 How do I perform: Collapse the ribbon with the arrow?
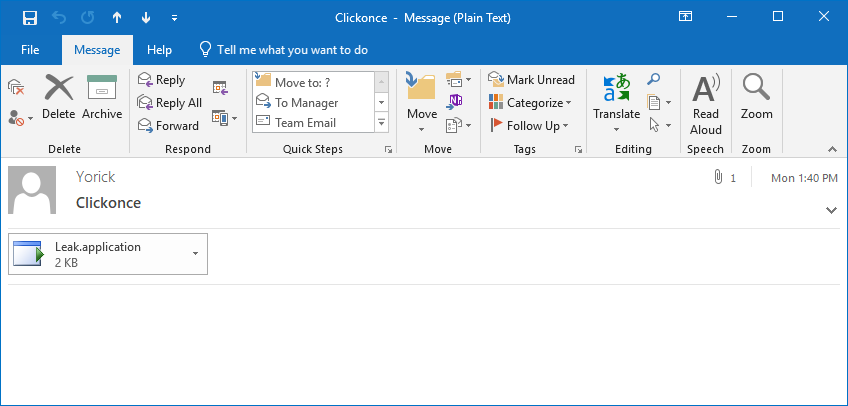(831, 149)
